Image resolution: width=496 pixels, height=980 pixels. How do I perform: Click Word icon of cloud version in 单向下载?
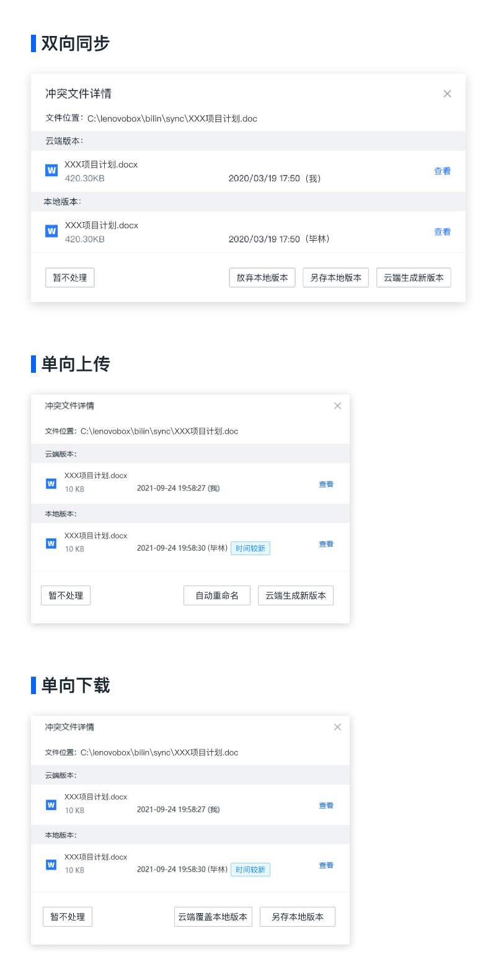coord(51,805)
